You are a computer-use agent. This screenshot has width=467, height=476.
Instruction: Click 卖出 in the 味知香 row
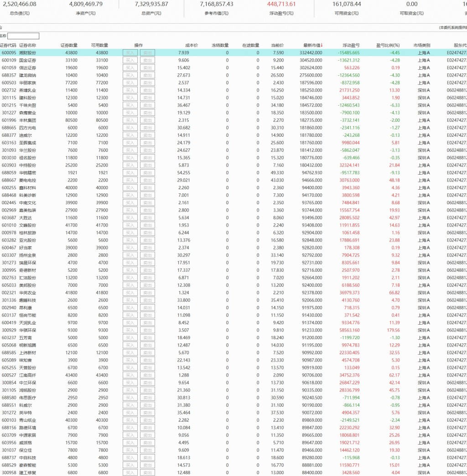click(148, 360)
